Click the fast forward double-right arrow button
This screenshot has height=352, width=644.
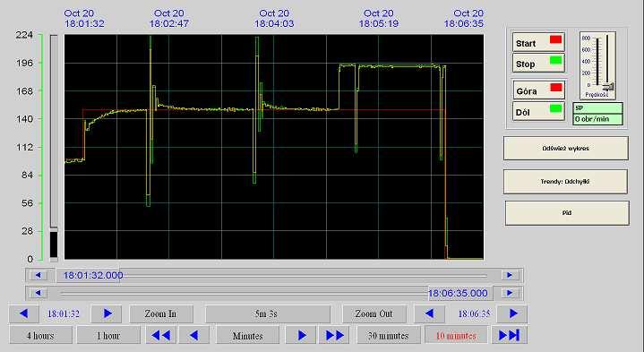click(x=335, y=335)
